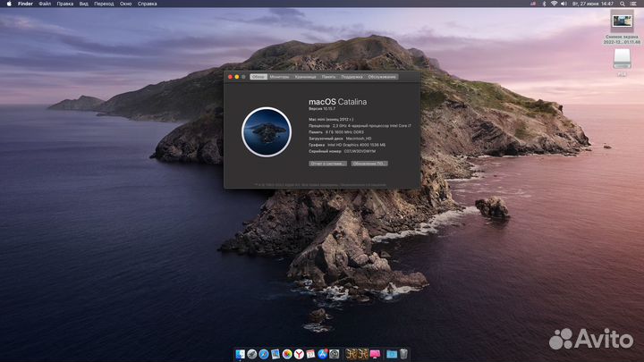Open the pink monitor app in Dock

pyautogui.click(x=375, y=354)
